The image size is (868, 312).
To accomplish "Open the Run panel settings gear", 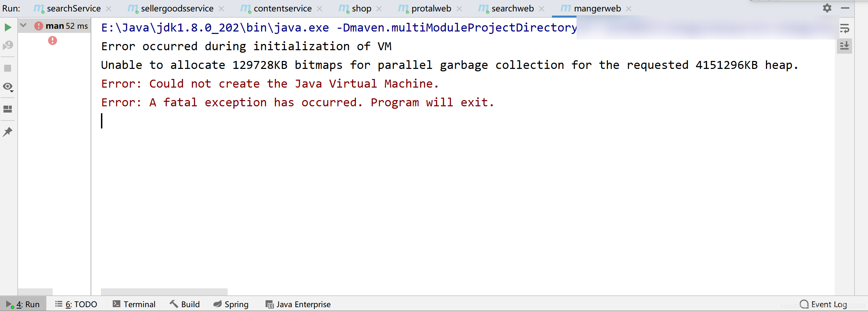I will 827,8.
